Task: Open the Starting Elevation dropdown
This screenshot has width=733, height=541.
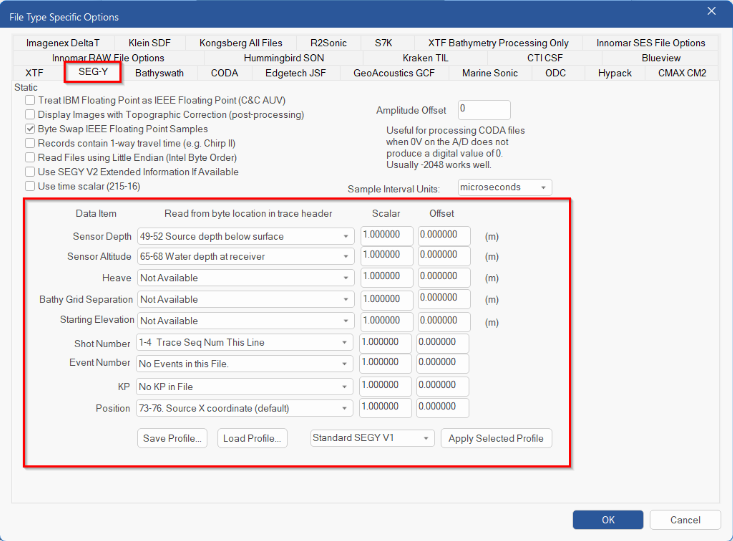Action: 245,321
